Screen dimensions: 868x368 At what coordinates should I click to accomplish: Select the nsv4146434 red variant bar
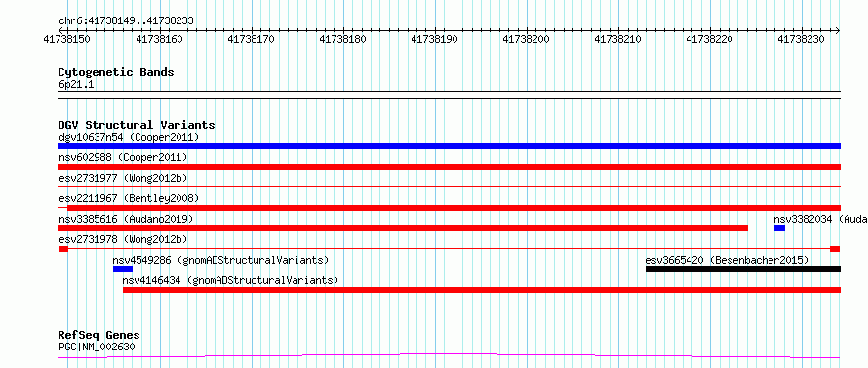click(x=482, y=290)
